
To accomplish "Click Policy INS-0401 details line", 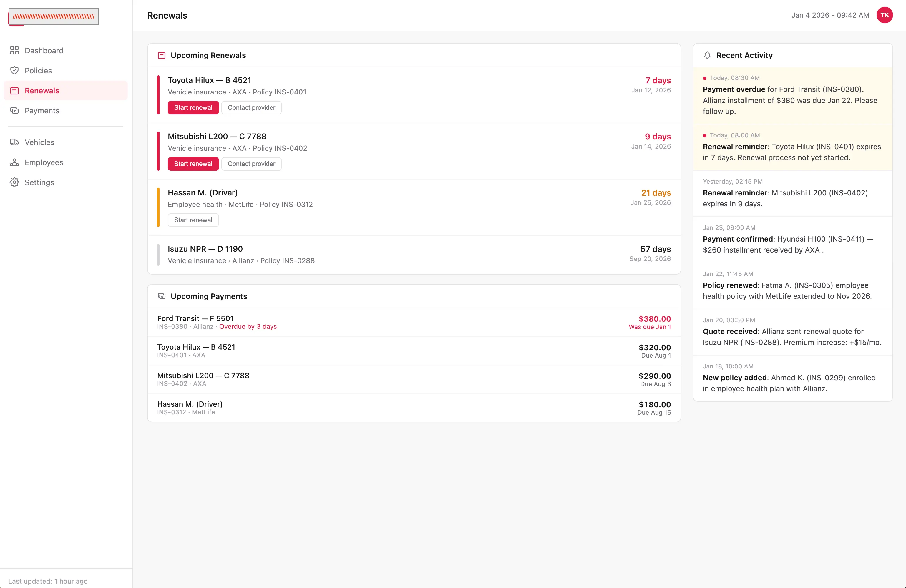I will pos(237,92).
